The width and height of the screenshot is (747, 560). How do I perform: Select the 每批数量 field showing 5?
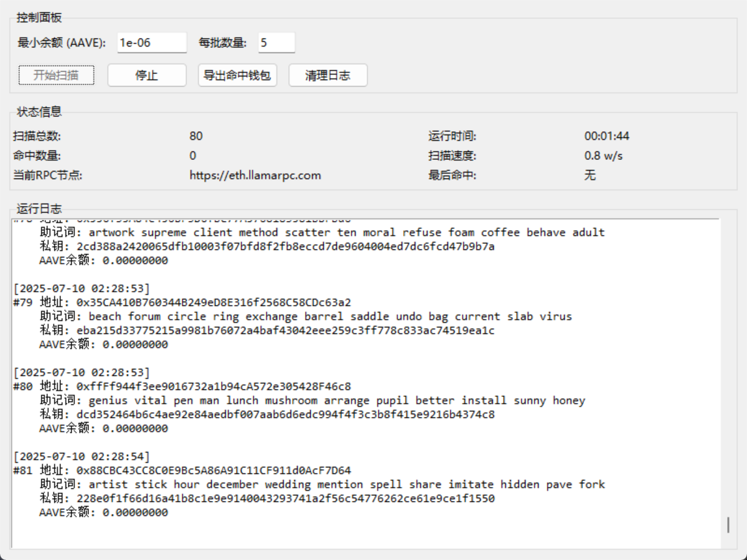pyautogui.click(x=276, y=42)
